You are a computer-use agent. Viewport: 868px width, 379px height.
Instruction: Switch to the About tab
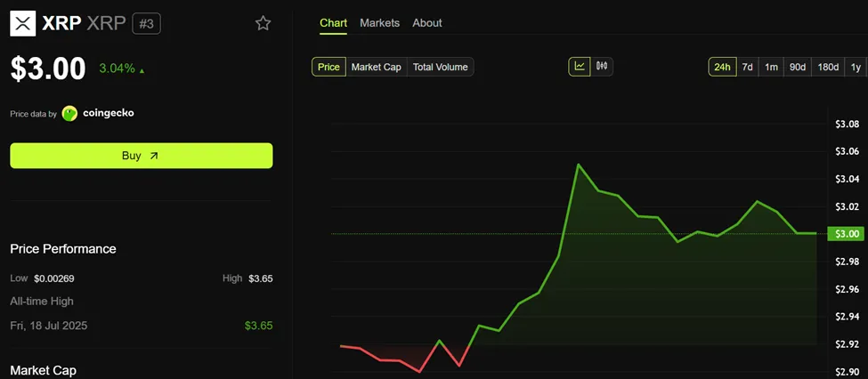click(427, 23)
